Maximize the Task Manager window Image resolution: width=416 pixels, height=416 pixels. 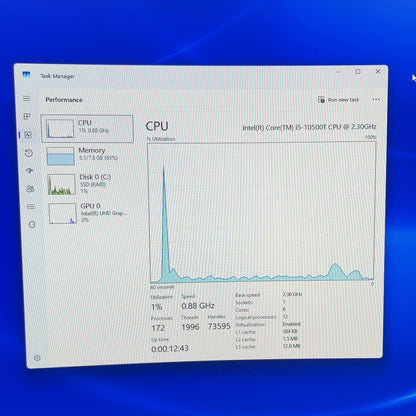pyautogui.click(x=358, y=72)
